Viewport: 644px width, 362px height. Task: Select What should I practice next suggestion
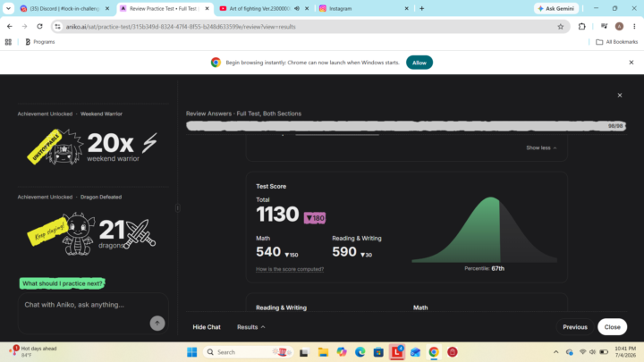(62, 283)
